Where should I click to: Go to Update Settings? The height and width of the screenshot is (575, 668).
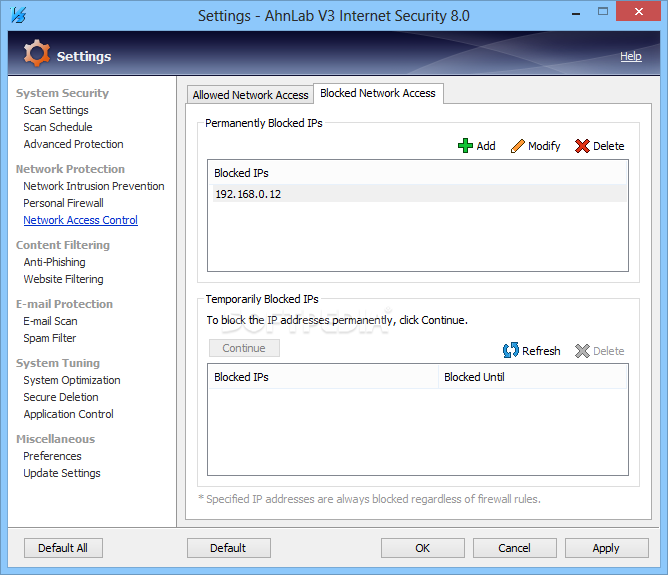[x=62, y=473]
